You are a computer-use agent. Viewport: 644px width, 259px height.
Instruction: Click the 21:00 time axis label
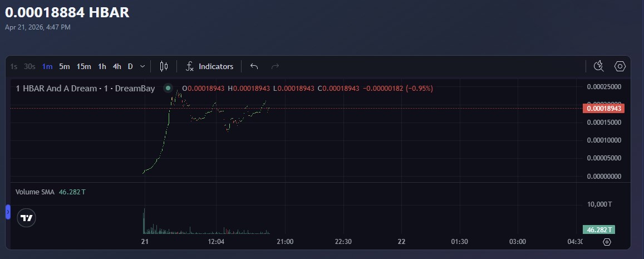pyautogui.click(x=285, y=242)
